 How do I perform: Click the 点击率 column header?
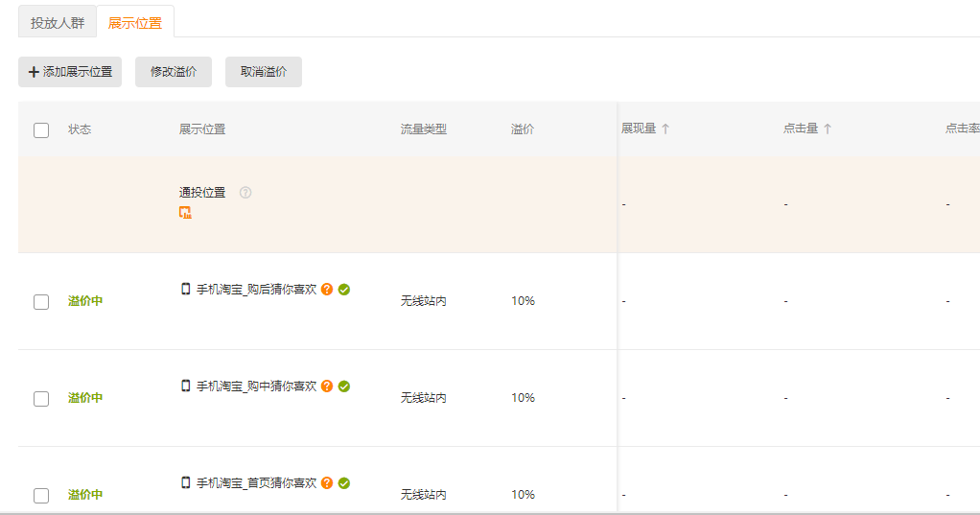point(961,129)
